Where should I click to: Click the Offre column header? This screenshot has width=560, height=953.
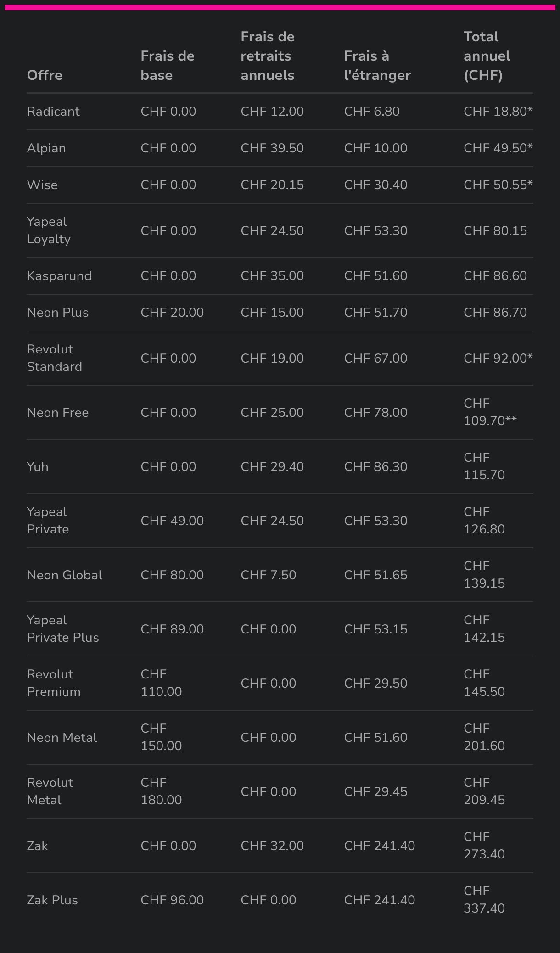45,75
